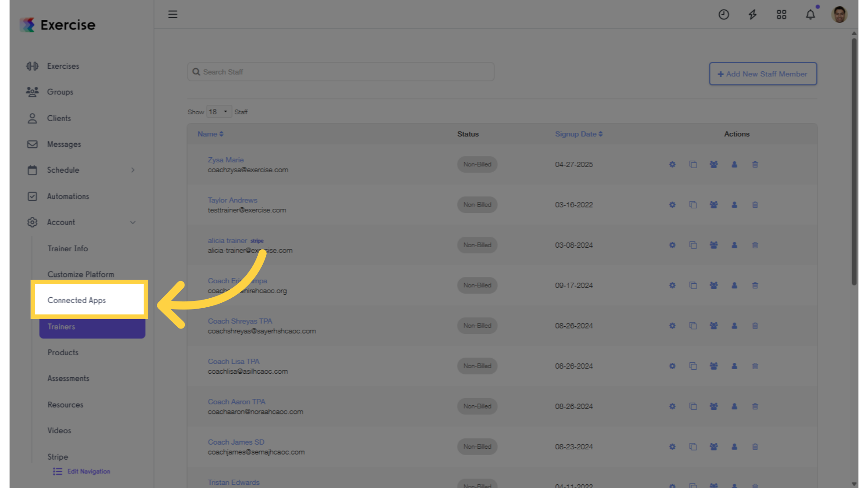Open Coach Aaron TPA staff profile
The height and width of the screenshot is (488, 868).
click(236, 402)
